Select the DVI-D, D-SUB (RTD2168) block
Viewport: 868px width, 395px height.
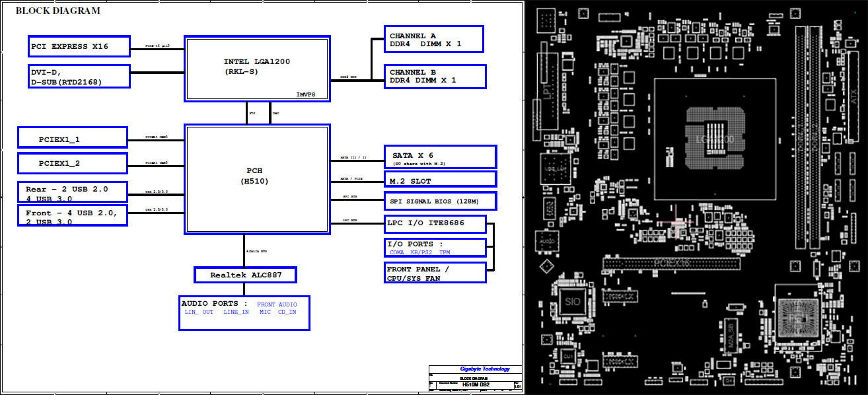[79, 76]
